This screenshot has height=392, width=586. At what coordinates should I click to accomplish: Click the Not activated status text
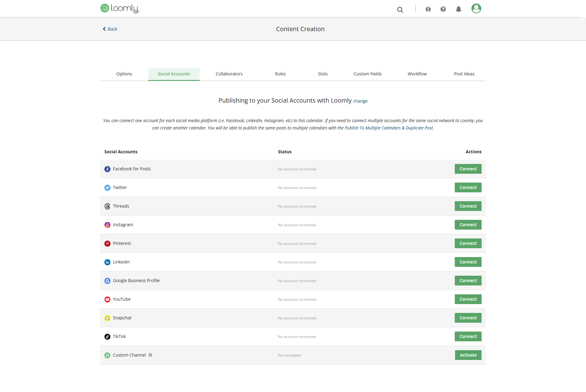point(289,355)
